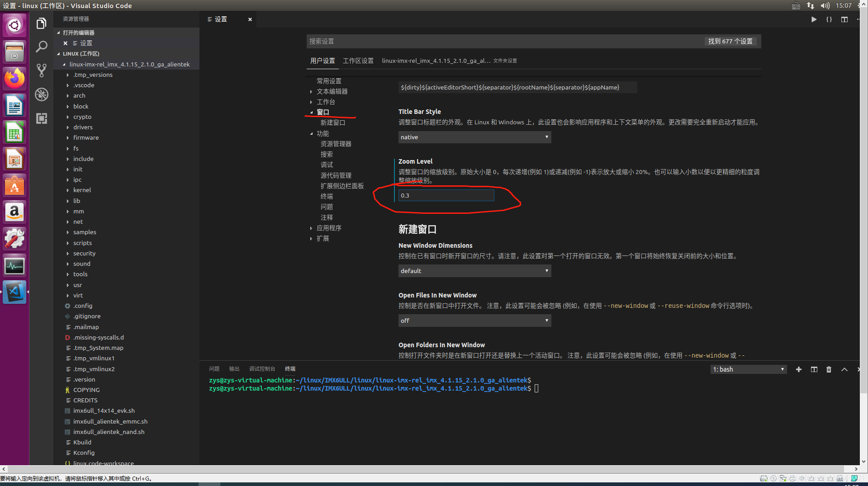The height and width of the screenshot is (486, 868).
Task: Click the Visual Studio Code dock icon
Action: pyautogui.click(x=14, y=292)
